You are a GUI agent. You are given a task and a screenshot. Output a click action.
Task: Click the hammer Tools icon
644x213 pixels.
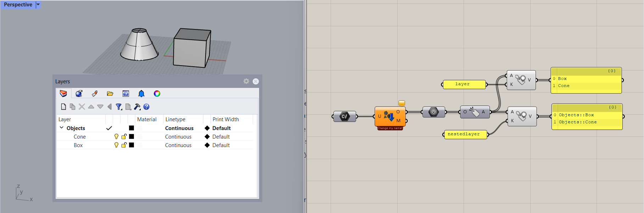click(137, 107)
